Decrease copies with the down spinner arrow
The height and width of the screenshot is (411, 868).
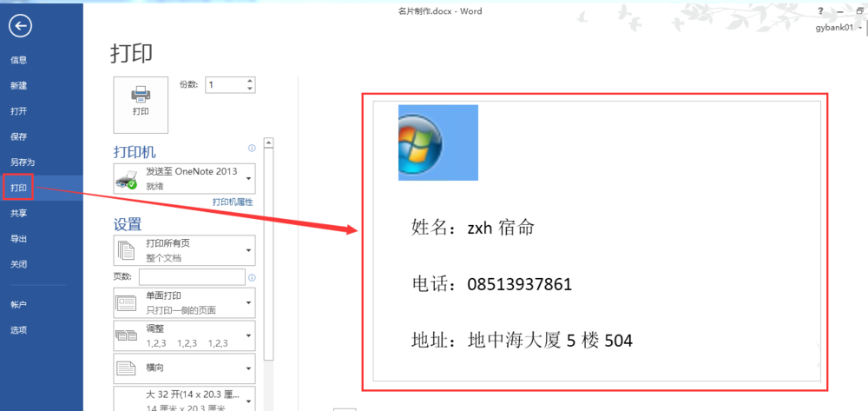[x=250, y=89]
